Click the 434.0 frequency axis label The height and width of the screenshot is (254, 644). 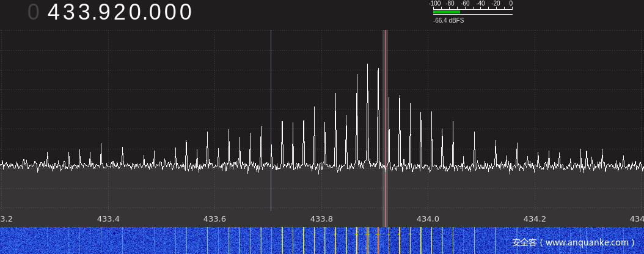tap(428, 219)
